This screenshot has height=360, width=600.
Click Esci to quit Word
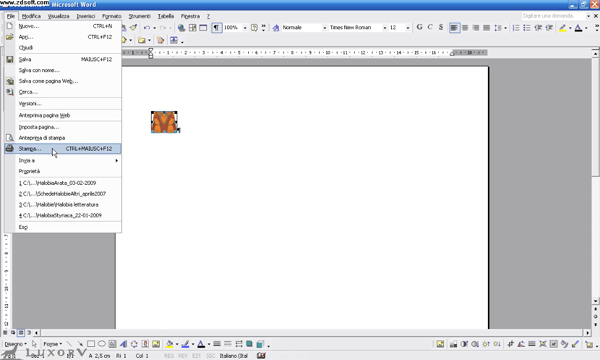[x=63, y=227]
